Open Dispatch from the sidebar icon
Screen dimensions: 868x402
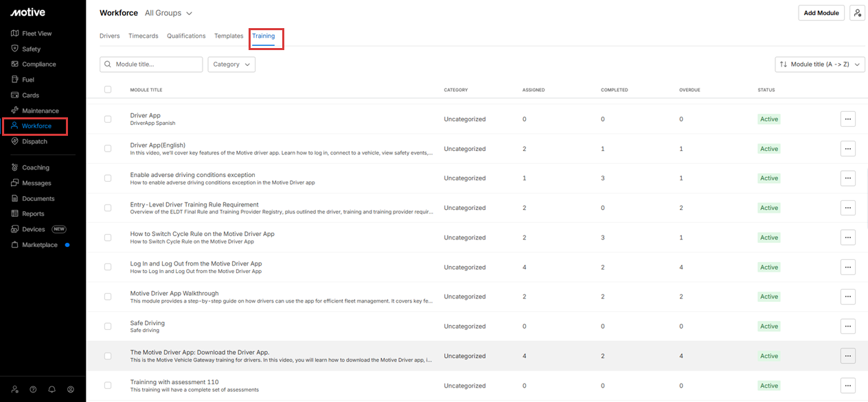[15, 141]
